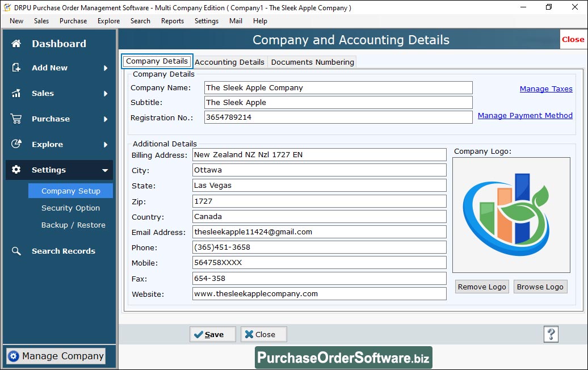Screen dimensions: 588x370
Task: Minimize the application window
Action: click(523, 7)
